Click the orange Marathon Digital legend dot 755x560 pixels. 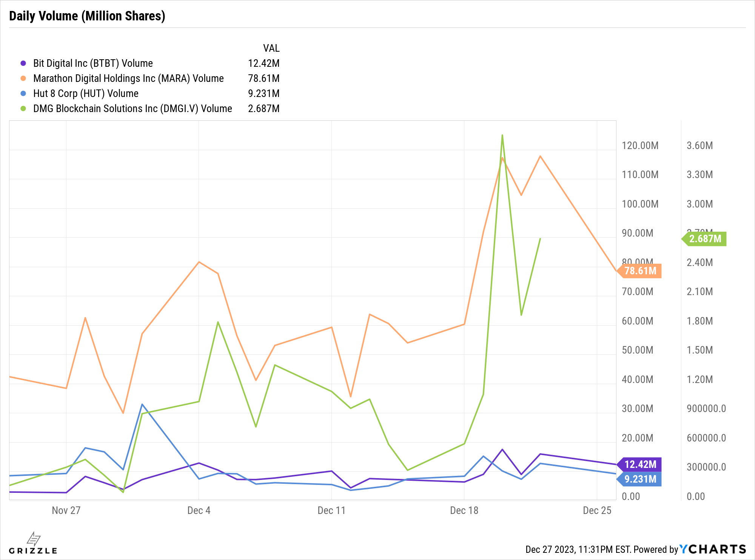23,78
